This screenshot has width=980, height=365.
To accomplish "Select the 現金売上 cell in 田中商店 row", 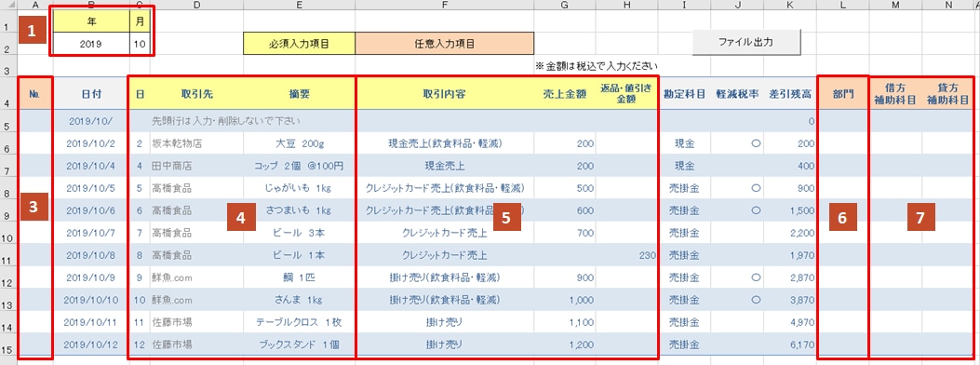I will (444, 166).
